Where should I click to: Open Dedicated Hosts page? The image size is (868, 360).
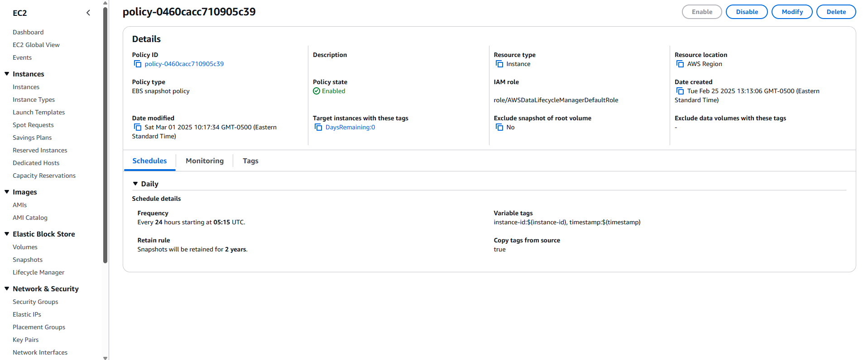click(x=36, y=163)
